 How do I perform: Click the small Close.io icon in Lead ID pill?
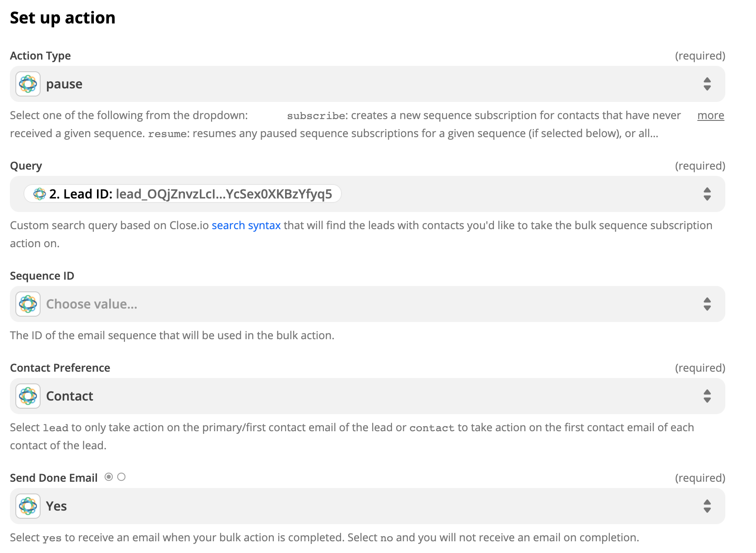[x=40, y=194]
